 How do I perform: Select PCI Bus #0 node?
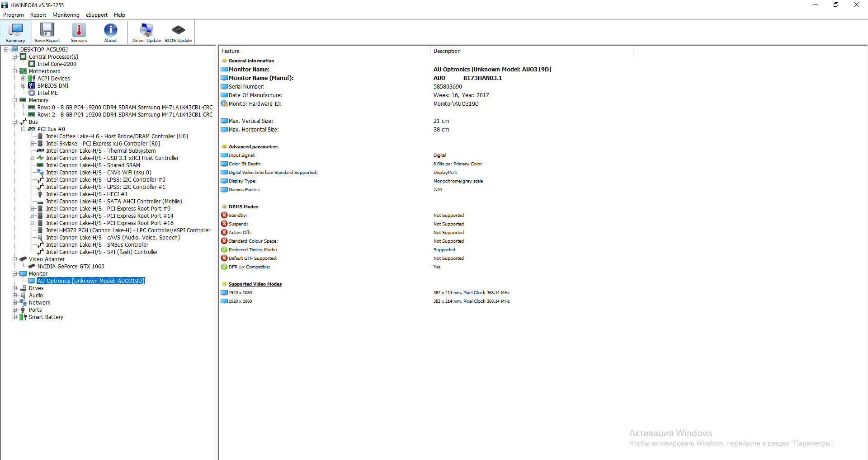point(51,129)
